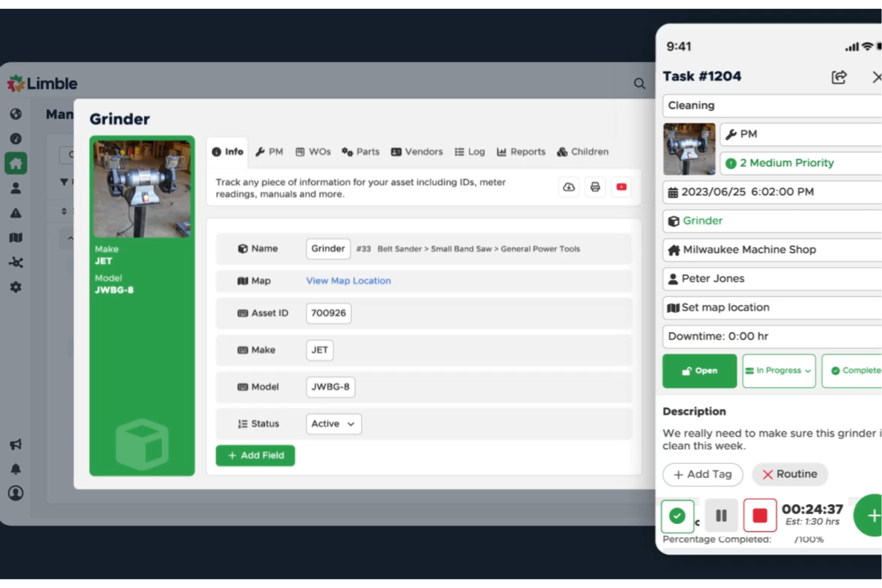The width and height of the screenshot is (882, 588).
Task: Click the share icon on Task #1204
Action: point(839,77)
